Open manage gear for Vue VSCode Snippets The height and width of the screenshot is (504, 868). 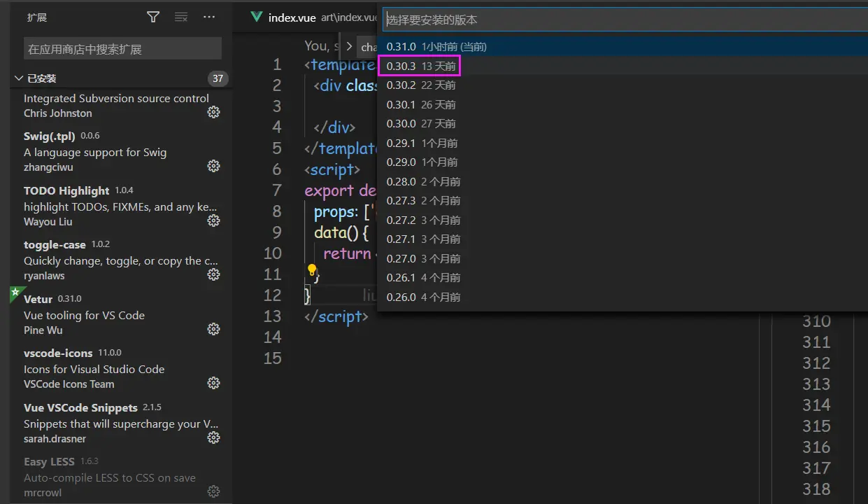coord(214,437)
